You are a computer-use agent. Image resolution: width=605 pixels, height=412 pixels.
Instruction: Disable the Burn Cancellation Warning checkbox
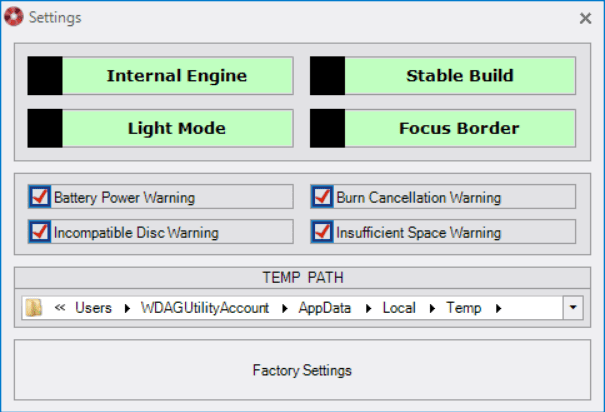pyautogui.click(x=322, y=197)
